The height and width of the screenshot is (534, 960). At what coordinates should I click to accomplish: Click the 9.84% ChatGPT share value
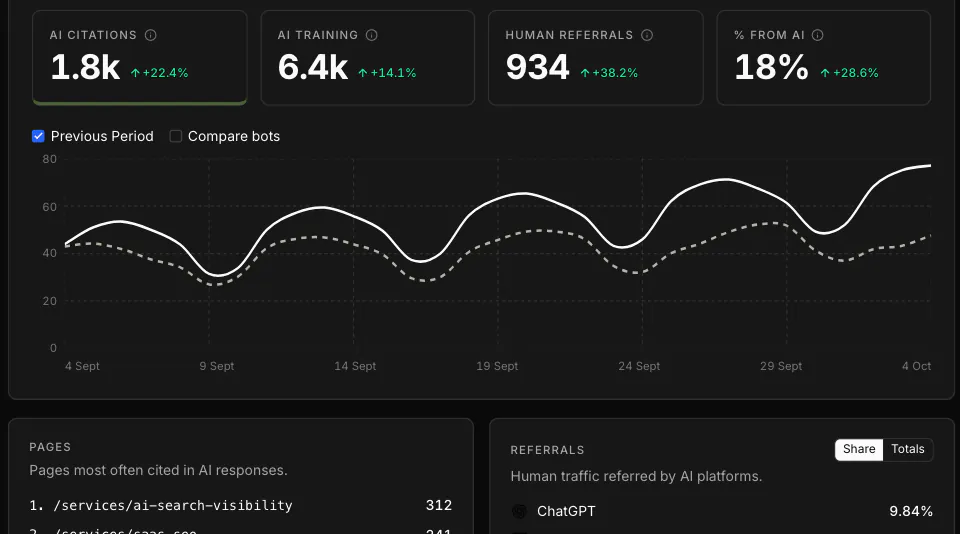click(911, 511)
